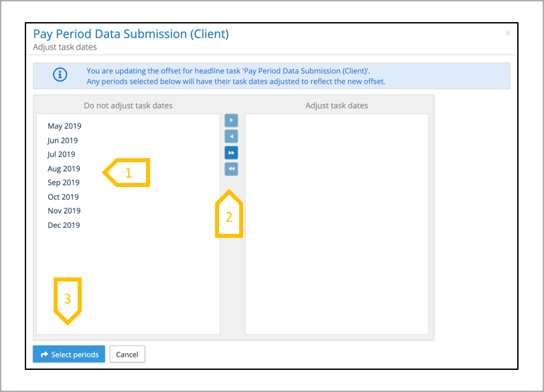Pick Aug 2019 from the left list

(x=64, y=169)
